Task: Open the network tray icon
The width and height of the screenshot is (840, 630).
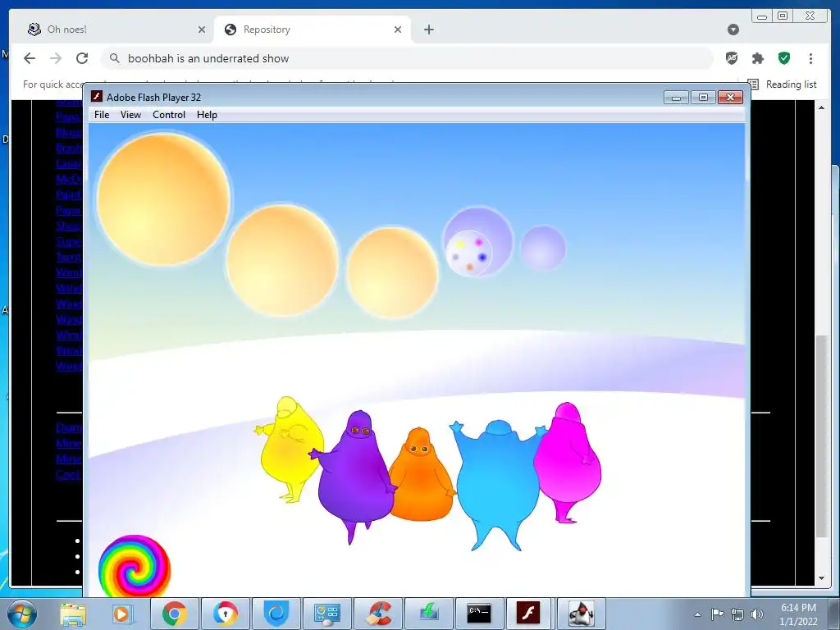Action: pos(737,614)
